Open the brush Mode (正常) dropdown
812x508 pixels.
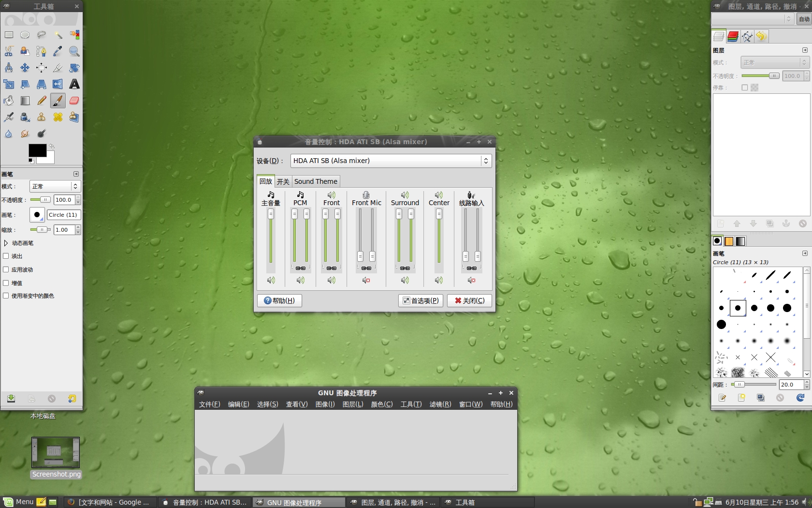pyautogui.click(x=55, y=186)
